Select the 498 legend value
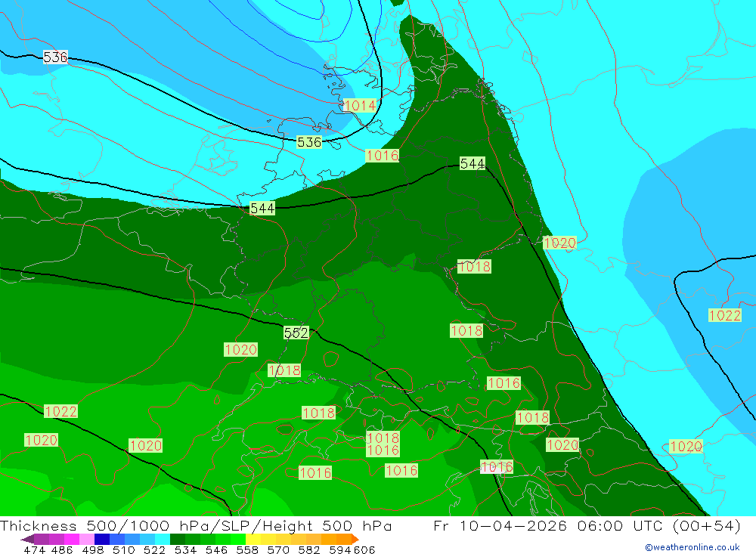Viewport: 756px width, 554px height. (x=93, y=549)
